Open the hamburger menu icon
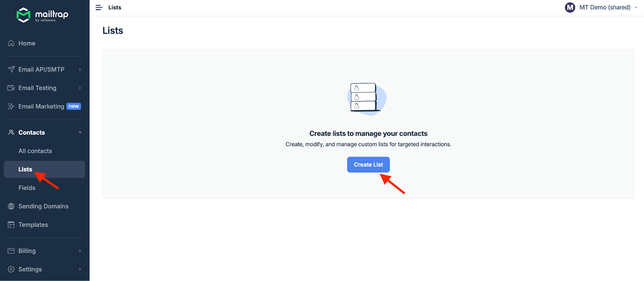Viewport: 644px width, 281px height. pyautogui.click(x=99, y=7)
